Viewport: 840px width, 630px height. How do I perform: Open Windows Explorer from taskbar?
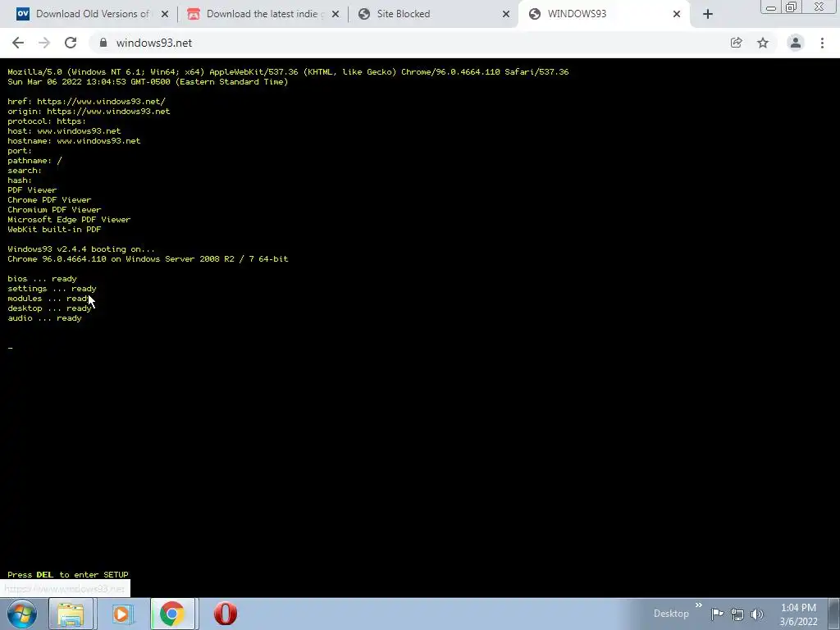[x=71, y=614]
